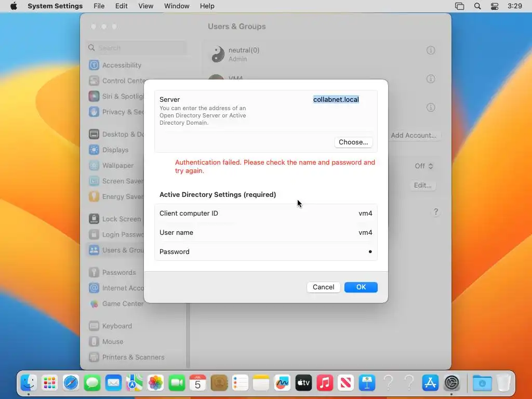The image size is (532, 399).
Task: Open Keynote in the Dock
Action: [367, 383]
